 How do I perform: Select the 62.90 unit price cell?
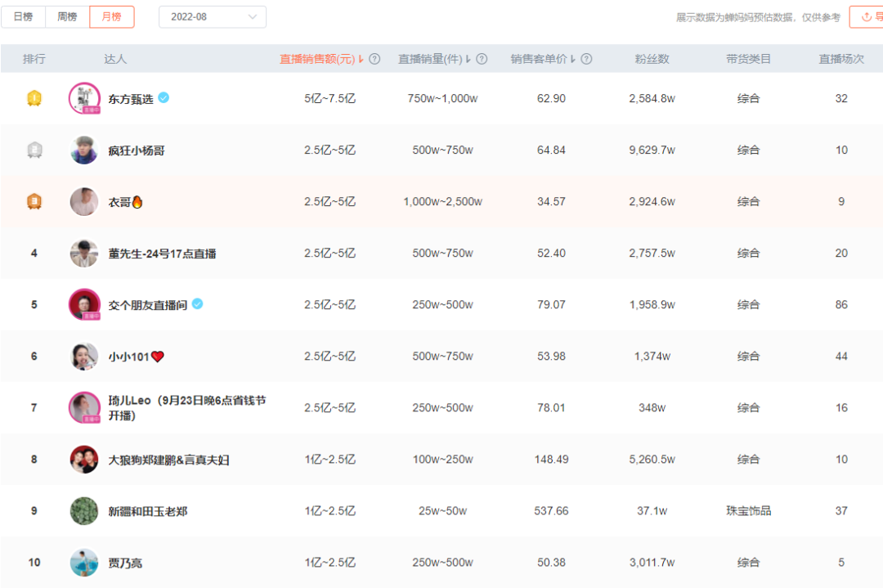(551, 99)
